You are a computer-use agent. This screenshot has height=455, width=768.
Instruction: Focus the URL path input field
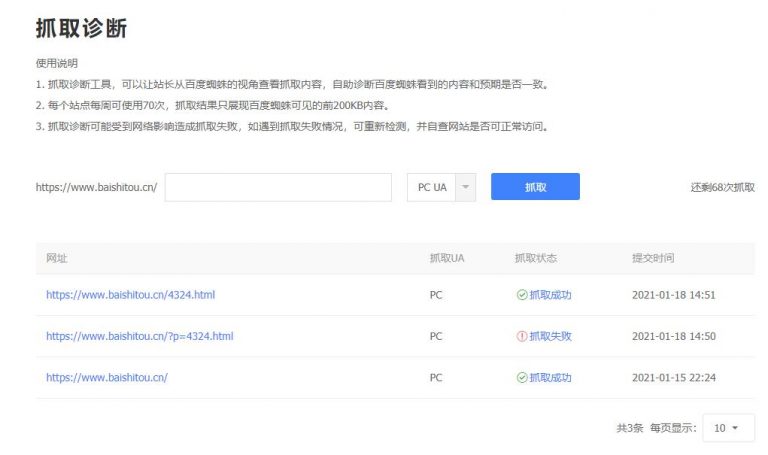point(278,187)
